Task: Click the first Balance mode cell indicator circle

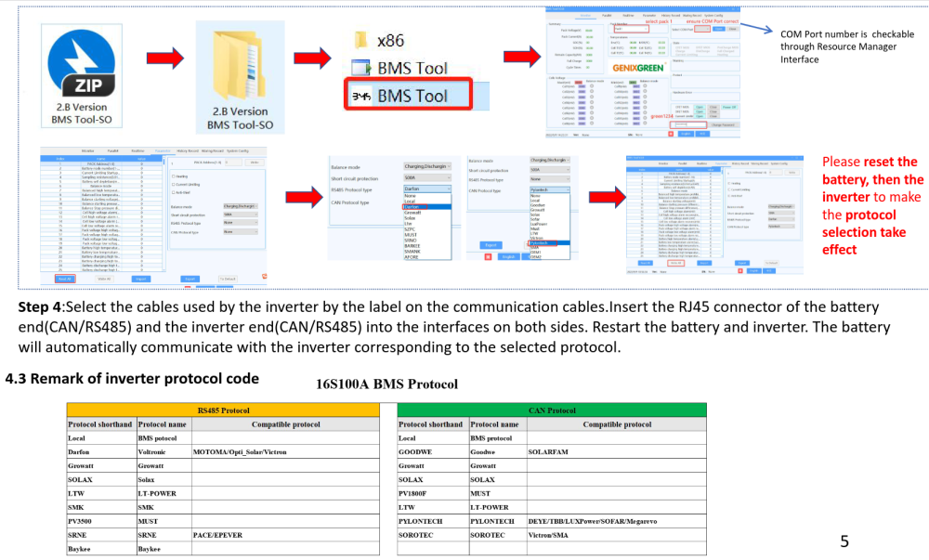Action: point(591,86)
